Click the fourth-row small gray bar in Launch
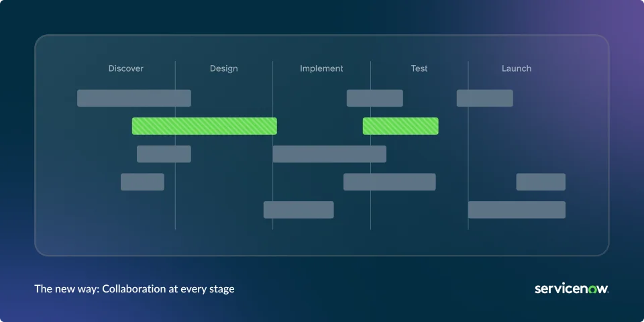The image size is (644, 322). click(541, 182)
